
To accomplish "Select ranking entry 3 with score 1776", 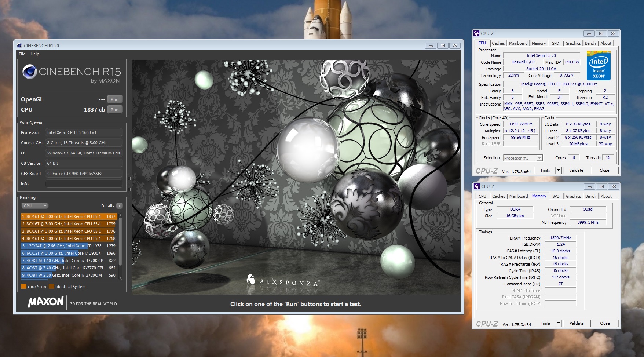I will [69, 231].
